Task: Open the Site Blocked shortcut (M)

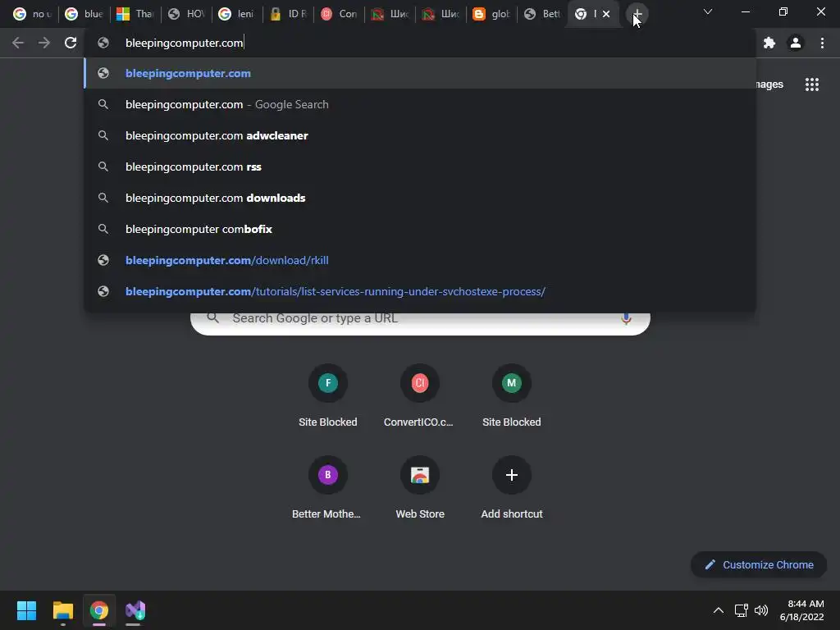Action: tap(512, 397)
